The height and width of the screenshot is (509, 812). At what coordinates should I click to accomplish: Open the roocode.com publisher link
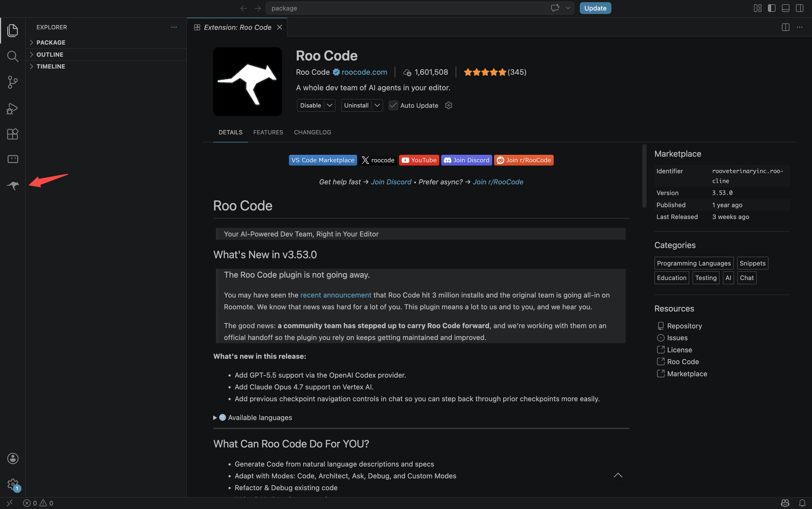(x=364, y=72)
